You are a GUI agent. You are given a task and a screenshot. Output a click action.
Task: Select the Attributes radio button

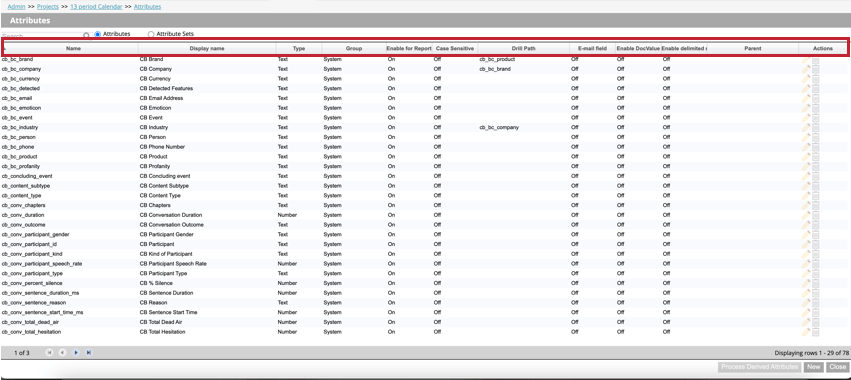(x=98, y=34)
